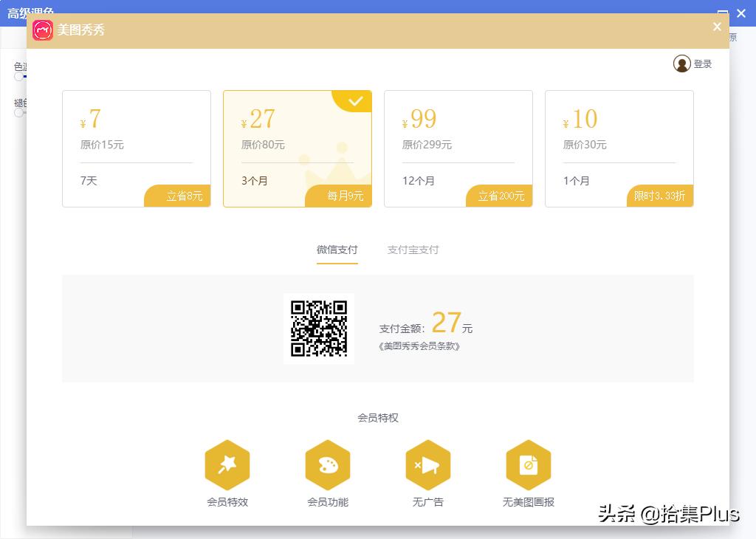Click the WeChat payment QR code
Viewport: 756px width, 539px height.
coord(319,329)
